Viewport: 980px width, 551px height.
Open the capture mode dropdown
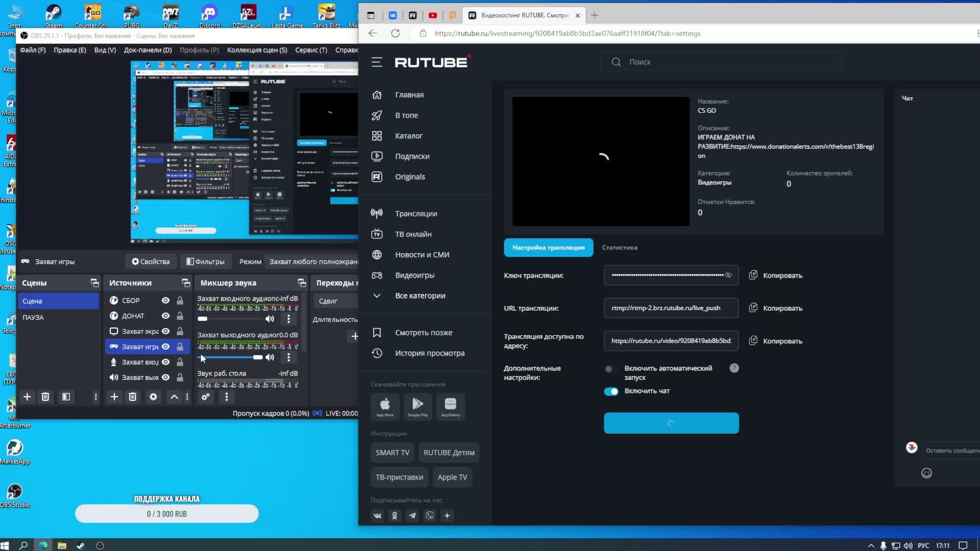[x=313, y=262]
